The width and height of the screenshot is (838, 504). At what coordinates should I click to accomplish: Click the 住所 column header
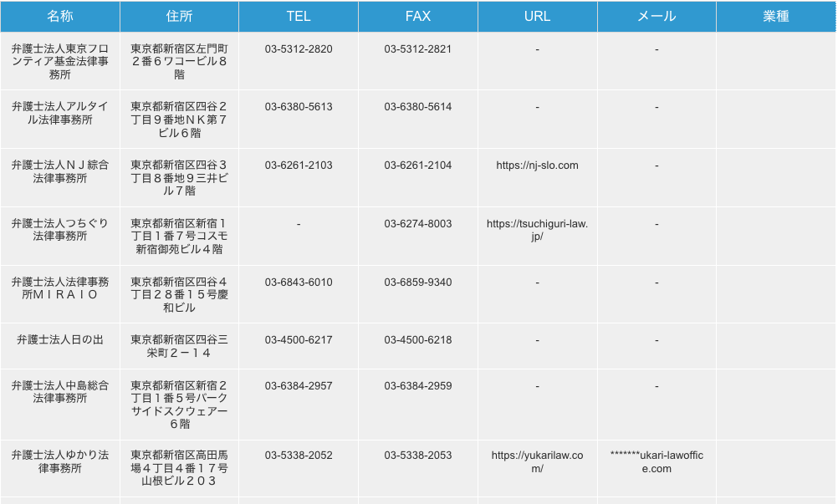pyautogui.click(x=179, y=17)
